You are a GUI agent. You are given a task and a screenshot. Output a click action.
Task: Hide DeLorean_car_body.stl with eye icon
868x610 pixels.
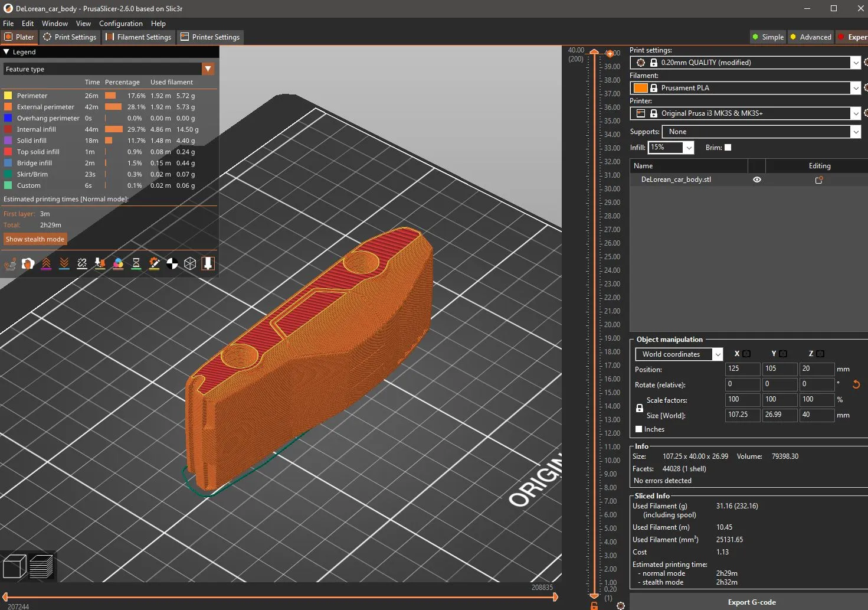click(757, 180)
